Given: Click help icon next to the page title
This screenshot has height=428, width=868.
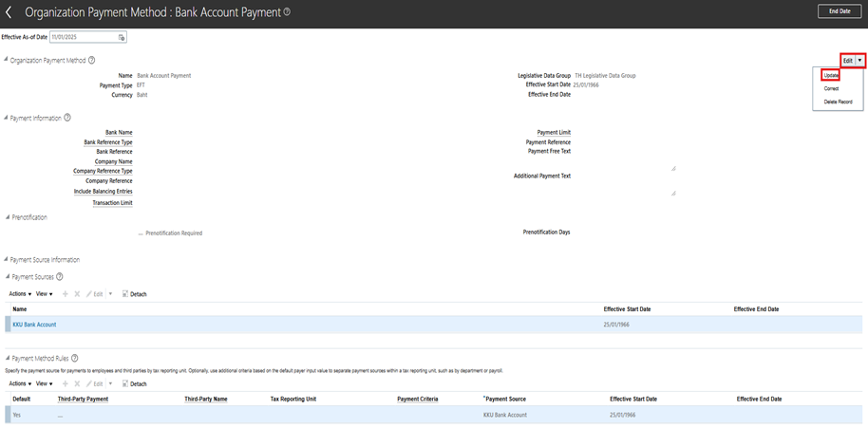Looking at the screenshot, I should click(x=287, y=12).
